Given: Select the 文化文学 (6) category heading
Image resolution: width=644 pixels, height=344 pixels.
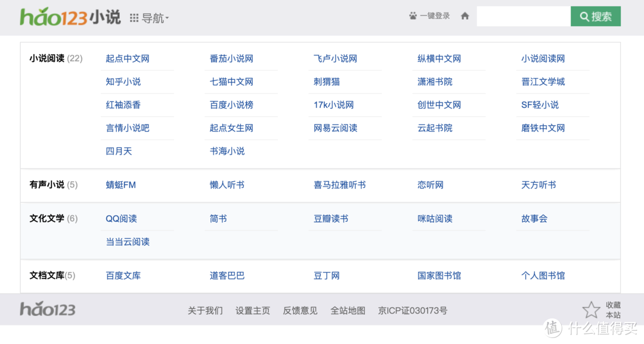Looking at the screenshot, I should 54,219.
